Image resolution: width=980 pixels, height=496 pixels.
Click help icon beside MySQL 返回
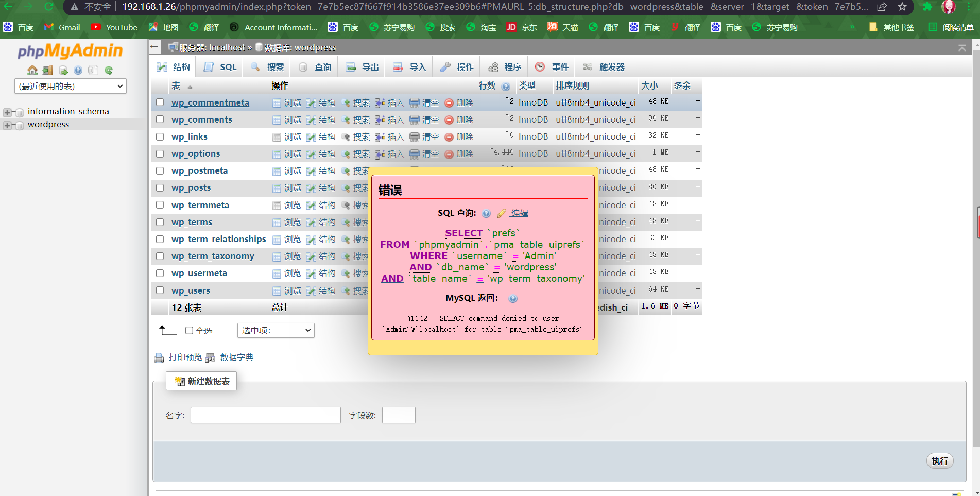pos(513,299)
